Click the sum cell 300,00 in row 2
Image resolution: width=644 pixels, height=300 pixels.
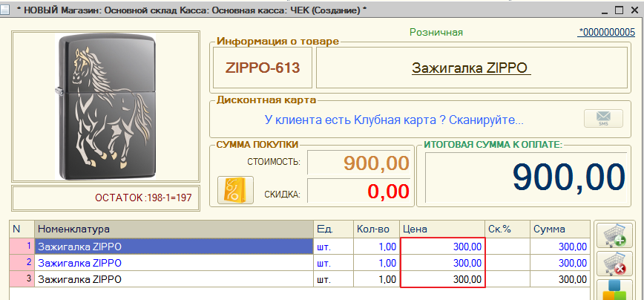click(560, 263)
